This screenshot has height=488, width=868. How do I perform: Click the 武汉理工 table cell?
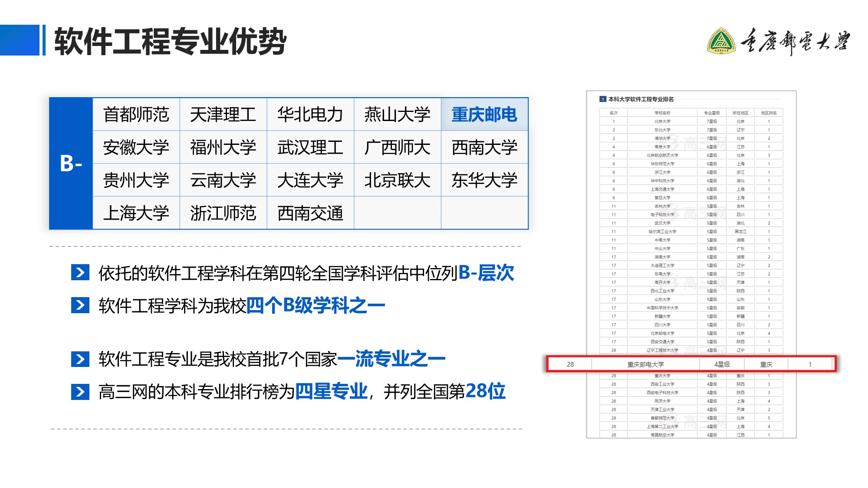click(310, 147)
